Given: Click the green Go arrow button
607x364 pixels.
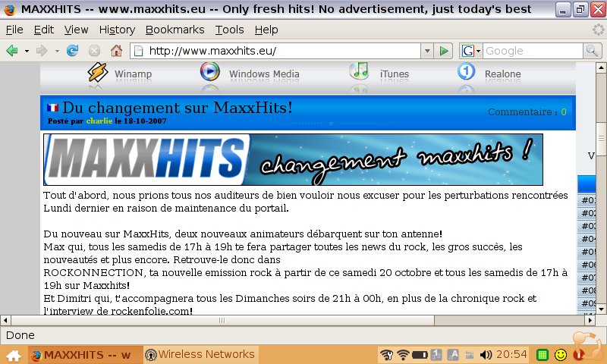Looking at the screenshot, I should [444, 51].
